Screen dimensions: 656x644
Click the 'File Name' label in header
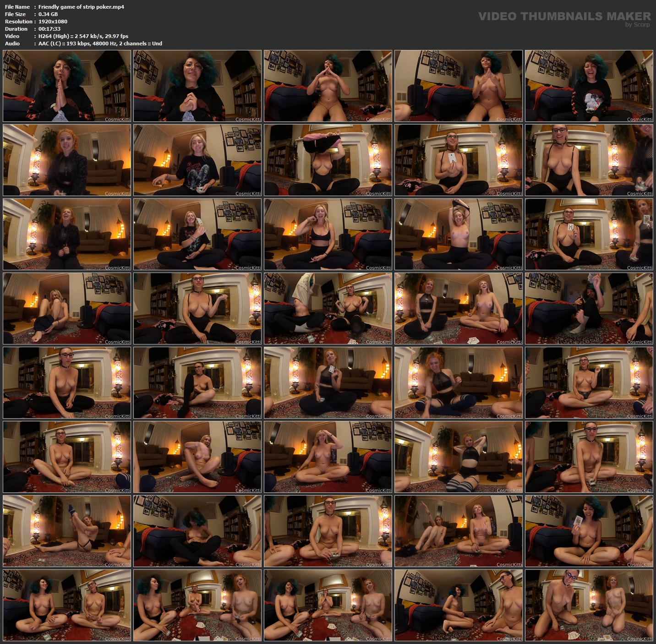click(x=17, y=7)
